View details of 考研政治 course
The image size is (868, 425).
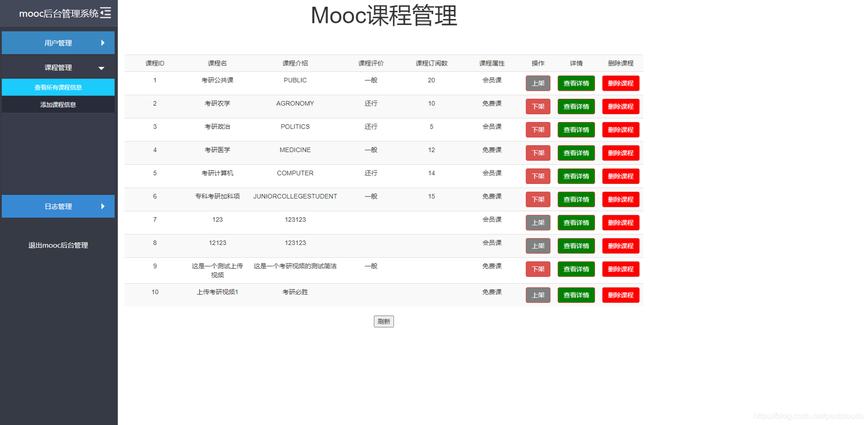(576, 130)
